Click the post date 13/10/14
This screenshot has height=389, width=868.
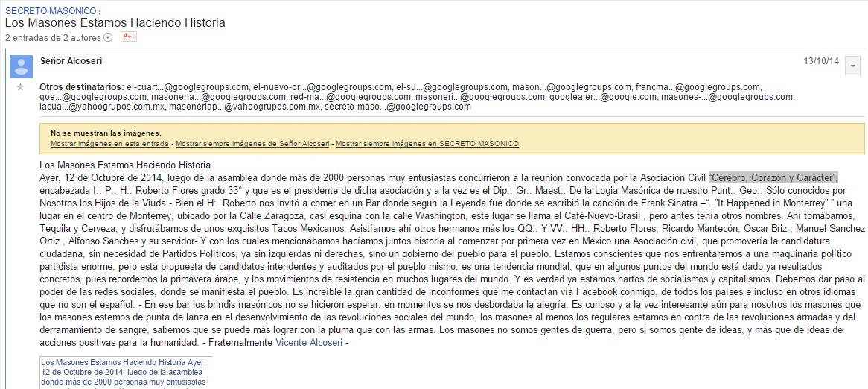(821, 60)
